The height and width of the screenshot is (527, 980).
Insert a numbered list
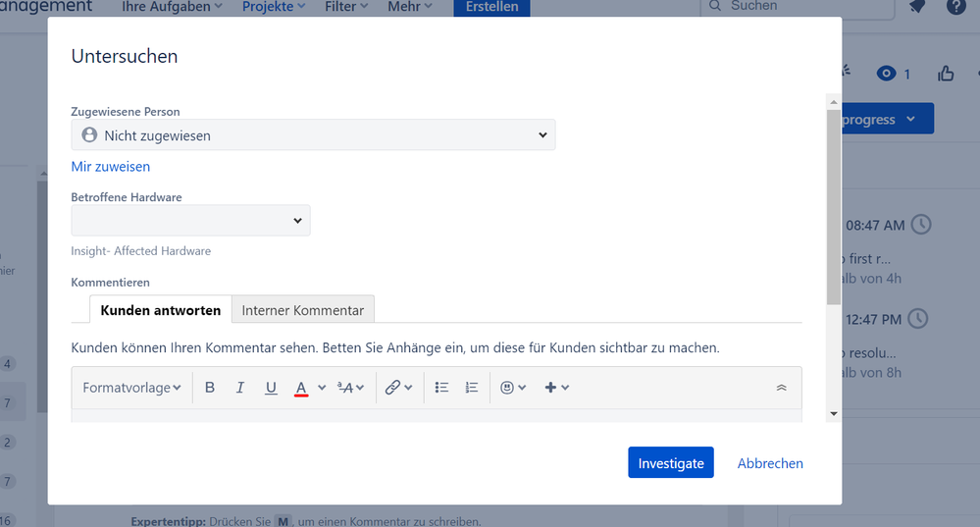click(x=472, y=388)
